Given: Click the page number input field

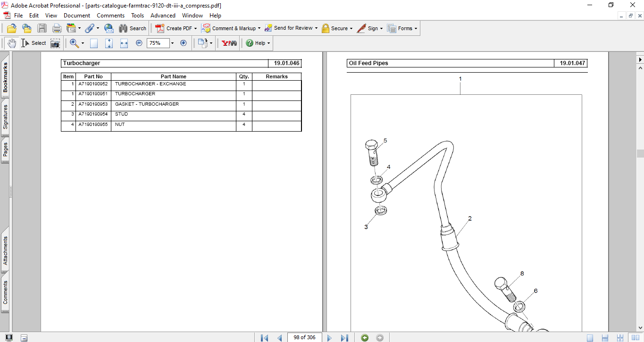Looking at the screenshot, I should [x=305, y=337].
